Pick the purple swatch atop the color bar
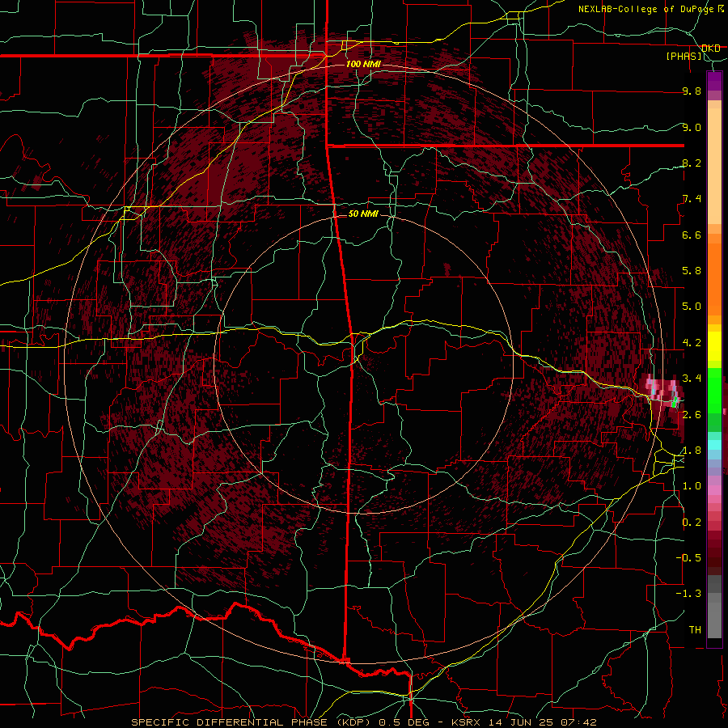 714,81
